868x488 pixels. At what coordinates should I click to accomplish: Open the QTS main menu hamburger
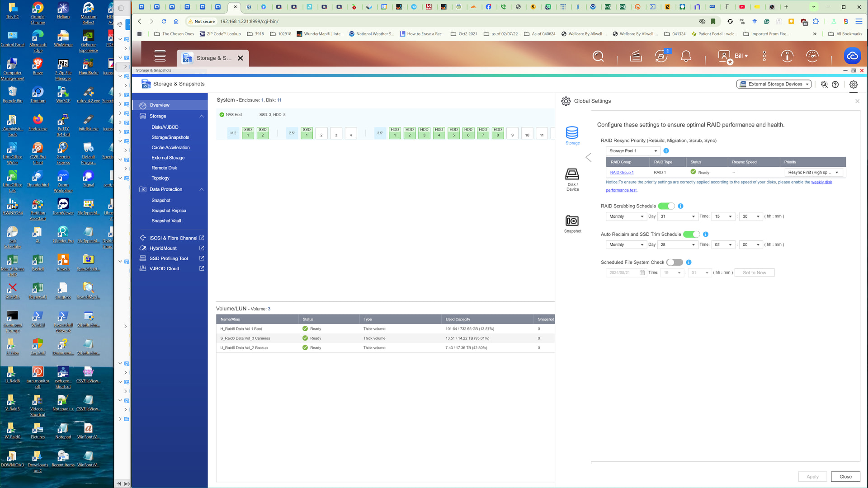click(x=160, y=56)
